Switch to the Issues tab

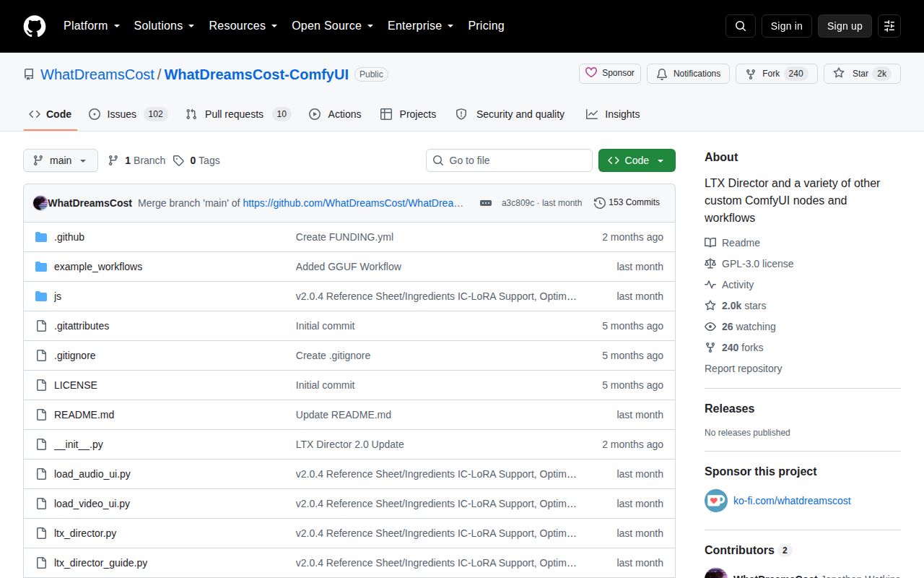click(x=128, y=114)
